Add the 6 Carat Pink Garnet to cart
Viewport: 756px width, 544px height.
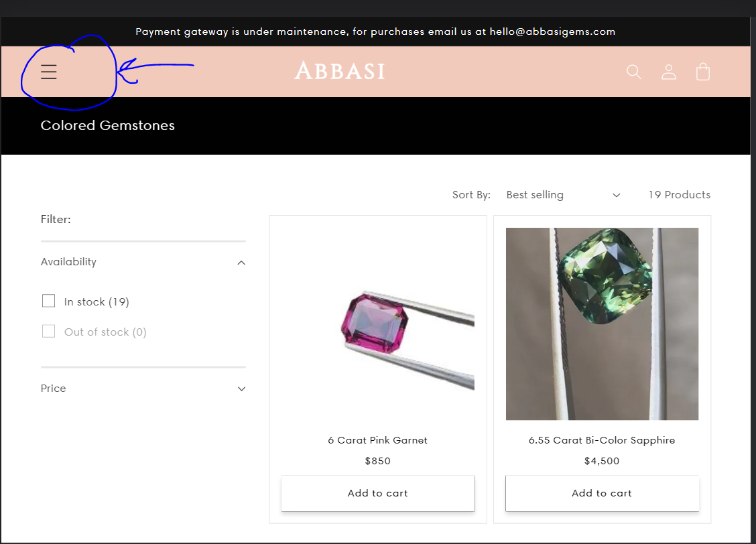click(378, 493)
